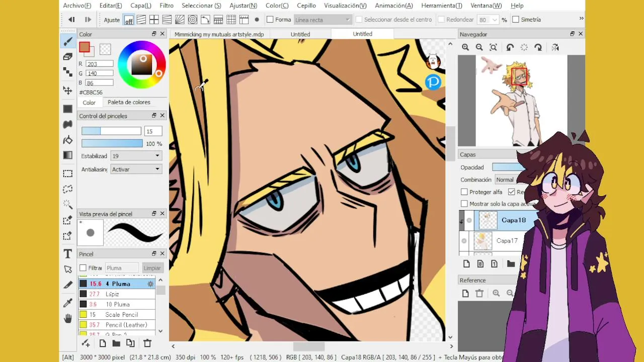The height and width of the screenshot is (362, 644).
Task: Click the R color value field
Action: [x=100, y=64]
